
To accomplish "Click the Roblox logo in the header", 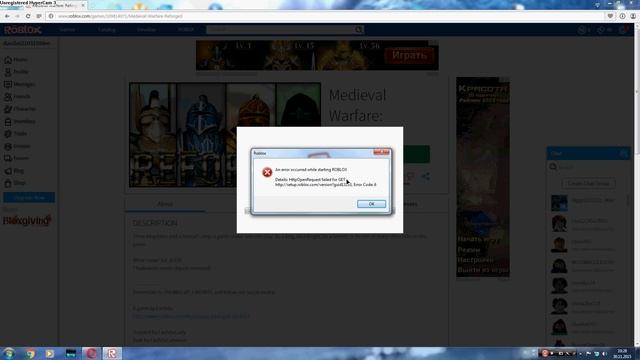I will [x=23, y=29].
